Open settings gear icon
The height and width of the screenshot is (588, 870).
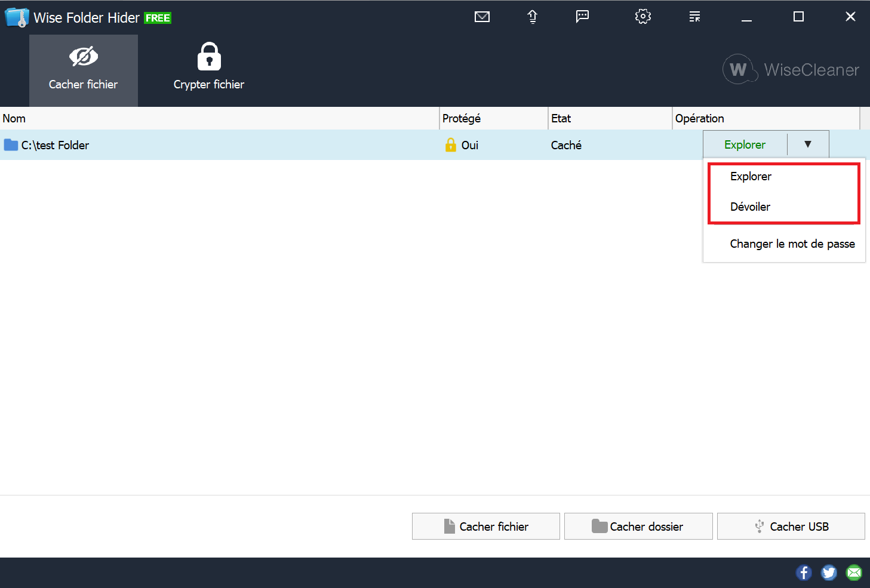point(643,16)
